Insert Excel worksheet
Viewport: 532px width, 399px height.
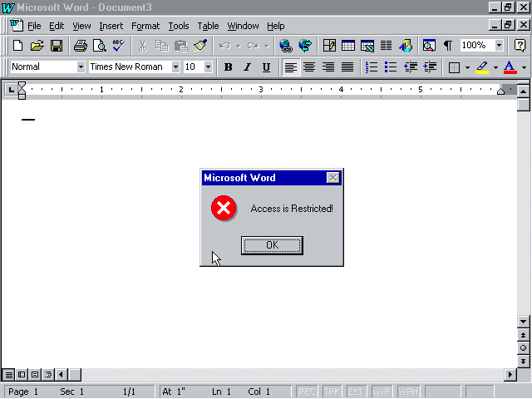pyautogui.click(x=367, y=46)
